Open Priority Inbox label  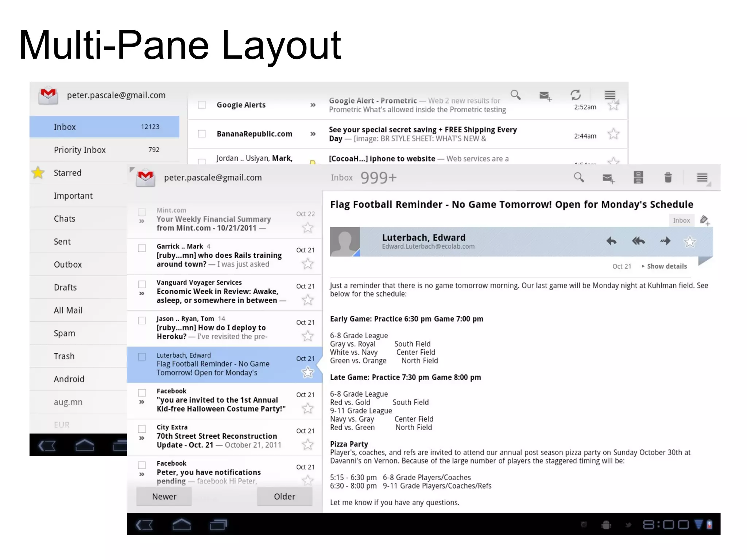104,150
